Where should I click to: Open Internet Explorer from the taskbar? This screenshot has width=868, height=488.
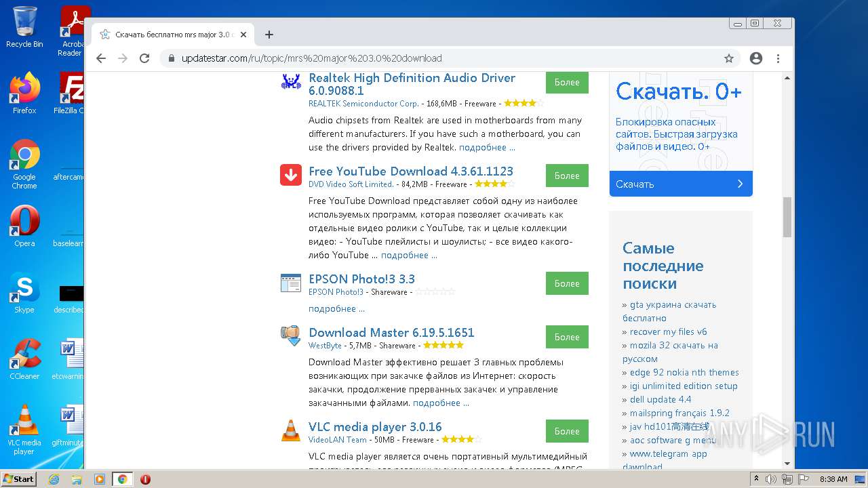54,479
